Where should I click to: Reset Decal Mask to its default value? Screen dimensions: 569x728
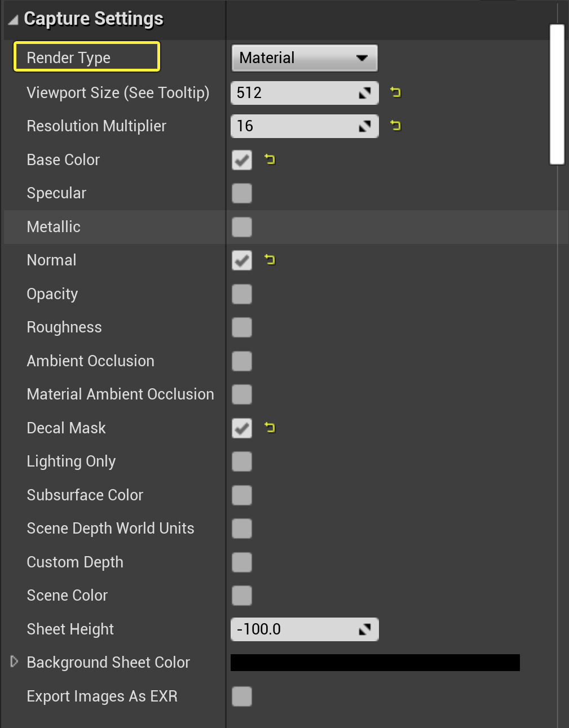point(270,428)
